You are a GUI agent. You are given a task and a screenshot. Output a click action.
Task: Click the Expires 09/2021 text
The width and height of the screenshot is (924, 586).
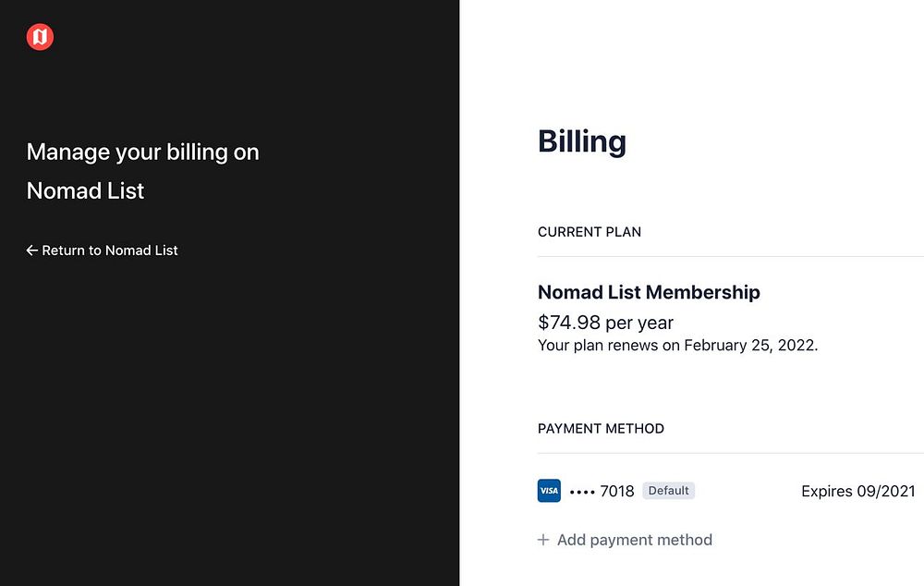coord(857,491)
